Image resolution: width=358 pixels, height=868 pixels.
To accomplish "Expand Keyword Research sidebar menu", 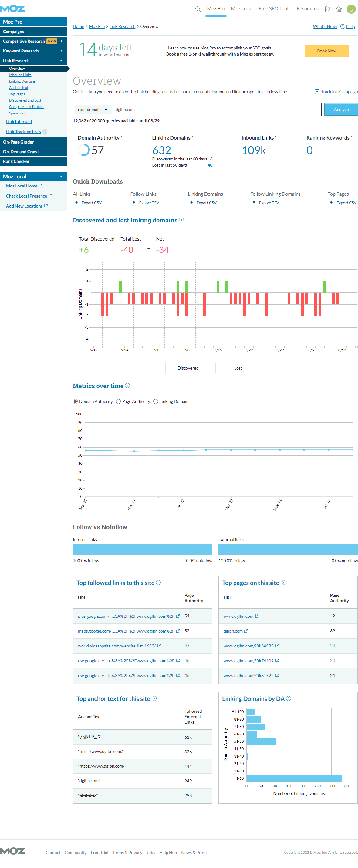I will 61,51.
